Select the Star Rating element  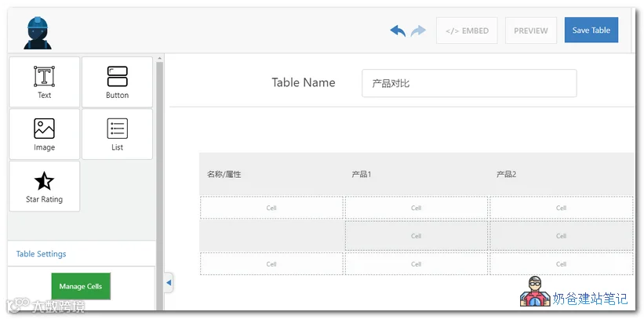click(x=45, y=187)
